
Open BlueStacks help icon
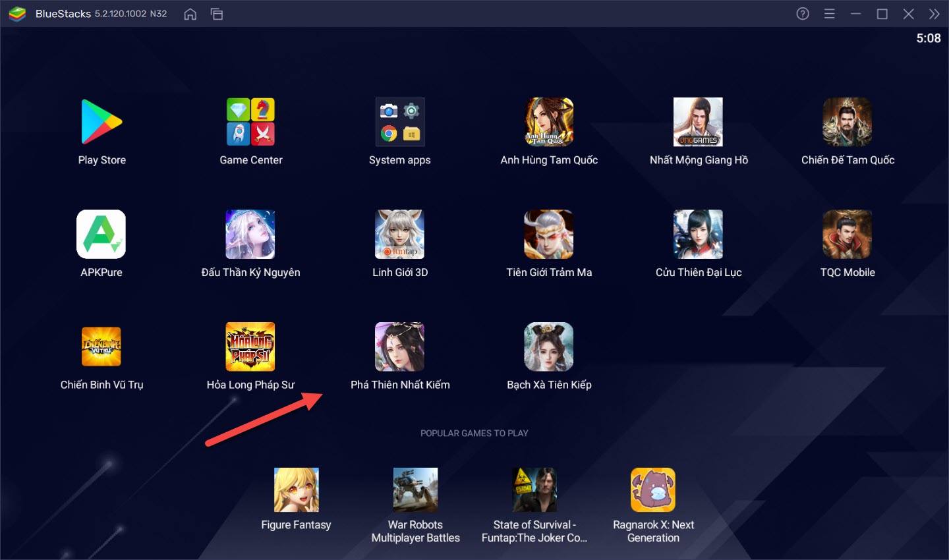(803, 14)
